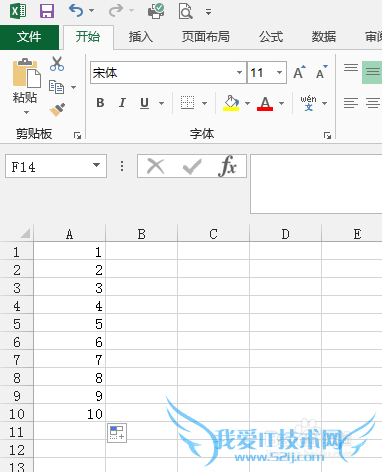
Task: Toggle bold formatting
Action: pyautogui.click(x=100, y=103)
